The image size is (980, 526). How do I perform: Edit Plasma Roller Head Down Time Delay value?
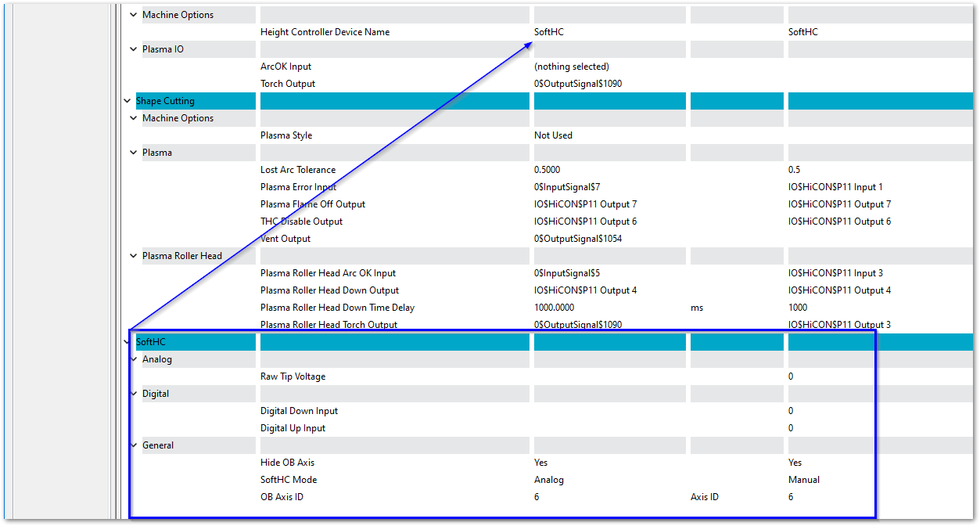[x=554, y=308]
